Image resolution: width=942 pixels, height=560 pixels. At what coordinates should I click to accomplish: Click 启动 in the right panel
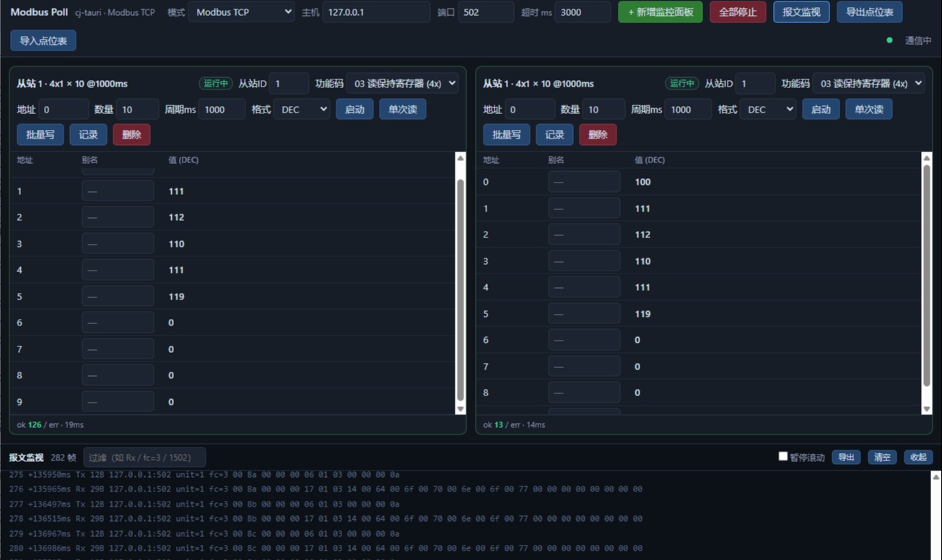tap(821, 110)
